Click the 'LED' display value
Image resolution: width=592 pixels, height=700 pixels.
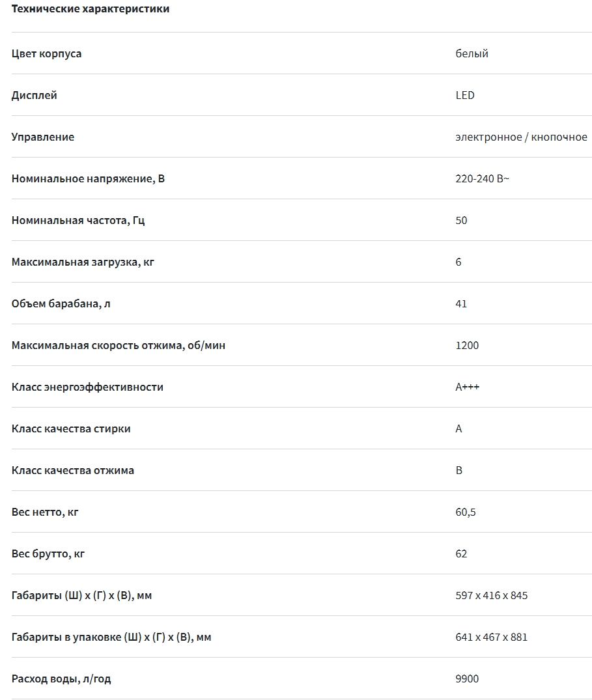tap(465, 95)
